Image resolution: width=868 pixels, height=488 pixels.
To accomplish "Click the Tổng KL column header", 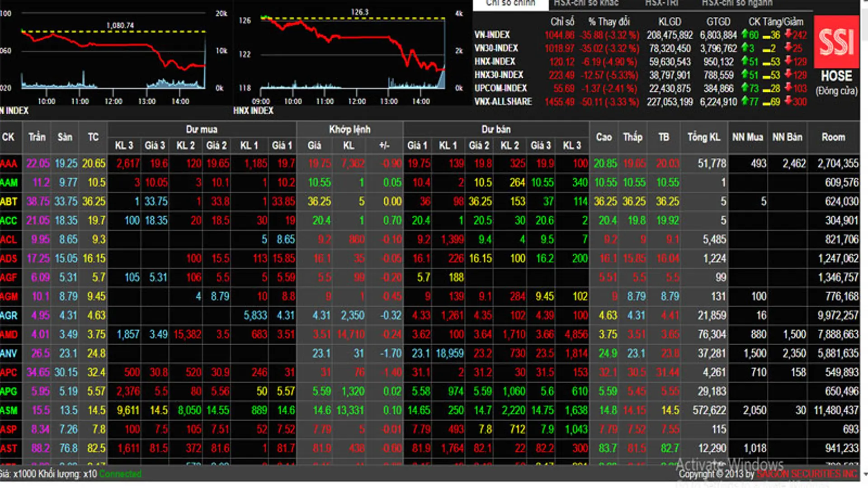I will coord(704,137).
